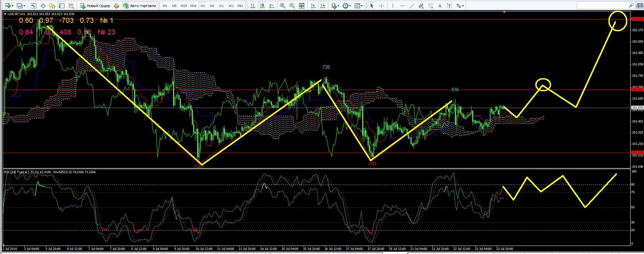Image resolution: width=644 pixels, height=254 pixels.
Task: Toggle the Авто-торговля auto-trading button
Action: [x=140, y=6]
